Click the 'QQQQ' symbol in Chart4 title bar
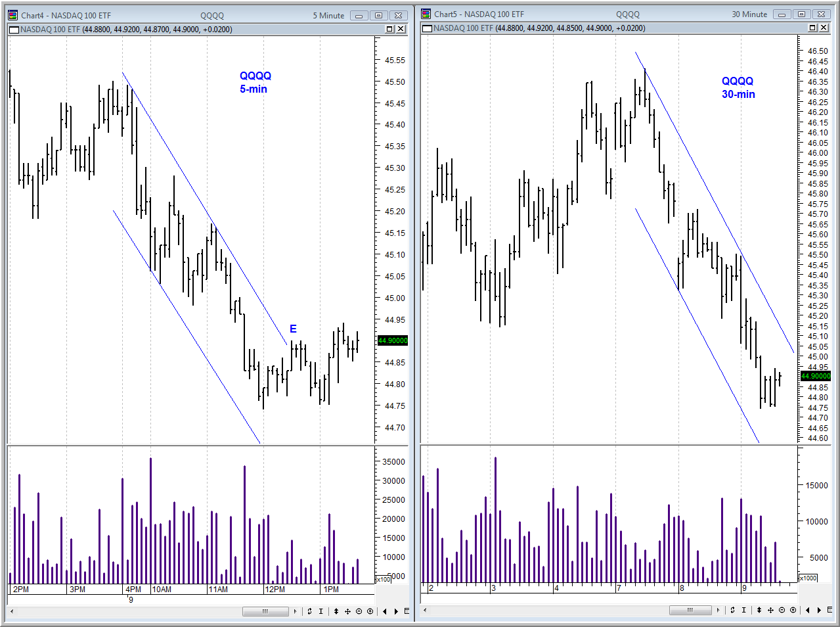The image size is (840, 627). (212, 15)
